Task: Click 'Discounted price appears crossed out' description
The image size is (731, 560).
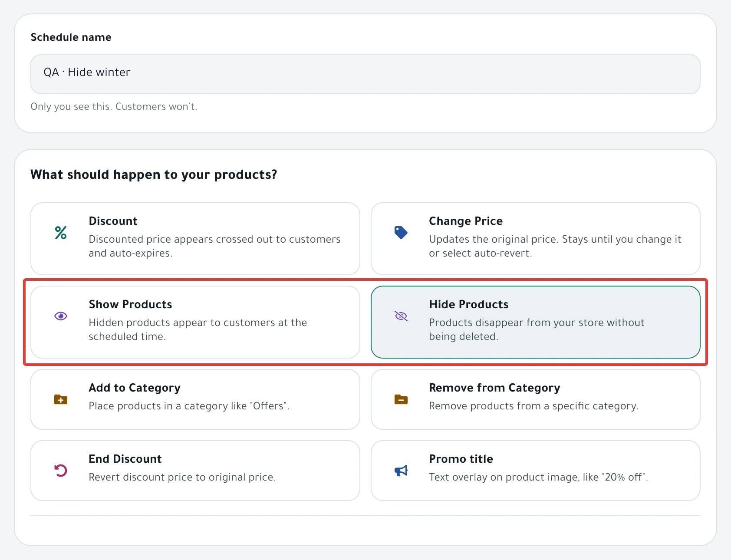Action: click(214, 246)
